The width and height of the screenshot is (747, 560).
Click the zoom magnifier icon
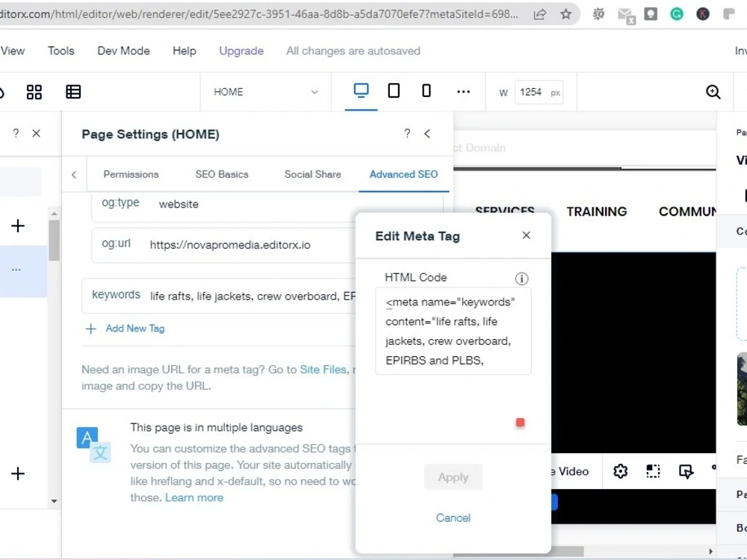click(713, 92)
